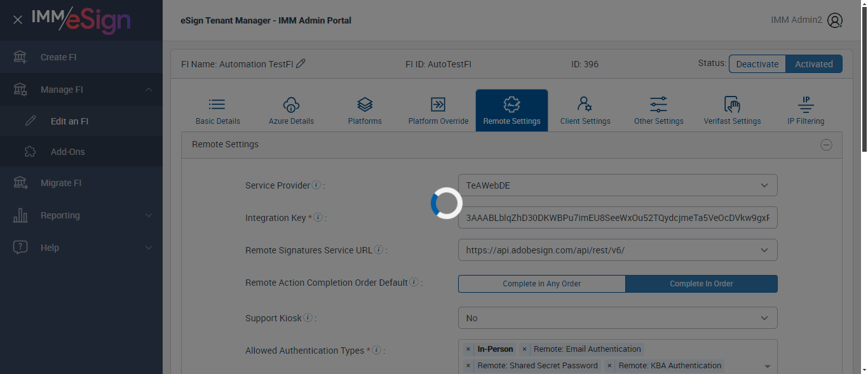Open the Azure Details tab
Viewport: 868px width, 374px height.
(x=291, y=110)
